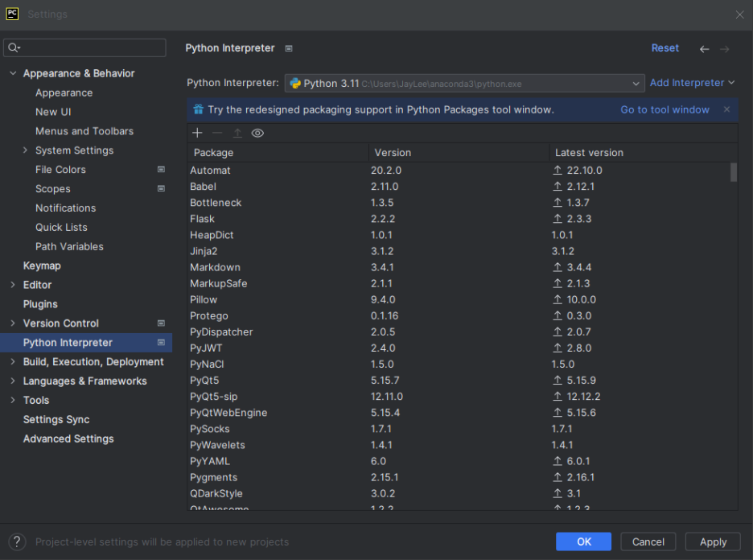Expand the Languages & Frameworks section
Viewport: 753px width, 560px height.
coord(13,381)
